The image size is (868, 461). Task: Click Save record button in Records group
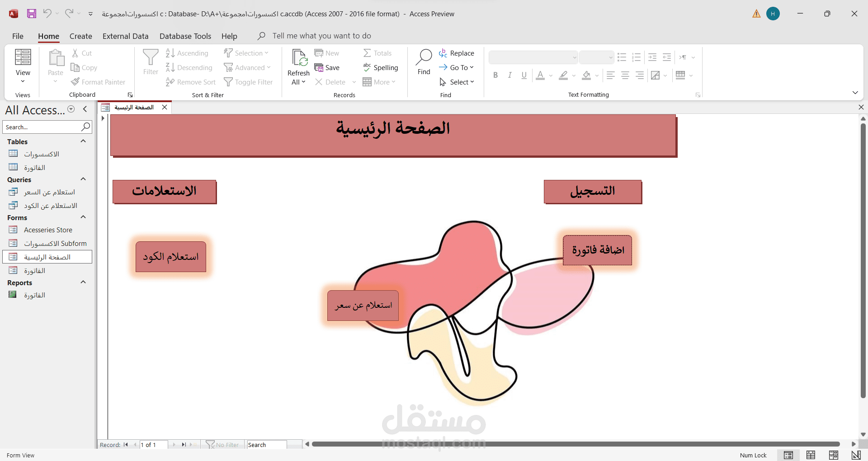327,68
